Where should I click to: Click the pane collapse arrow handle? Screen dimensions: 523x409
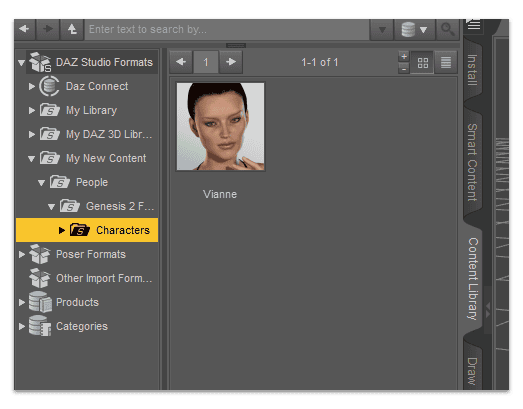pos(488,310)
